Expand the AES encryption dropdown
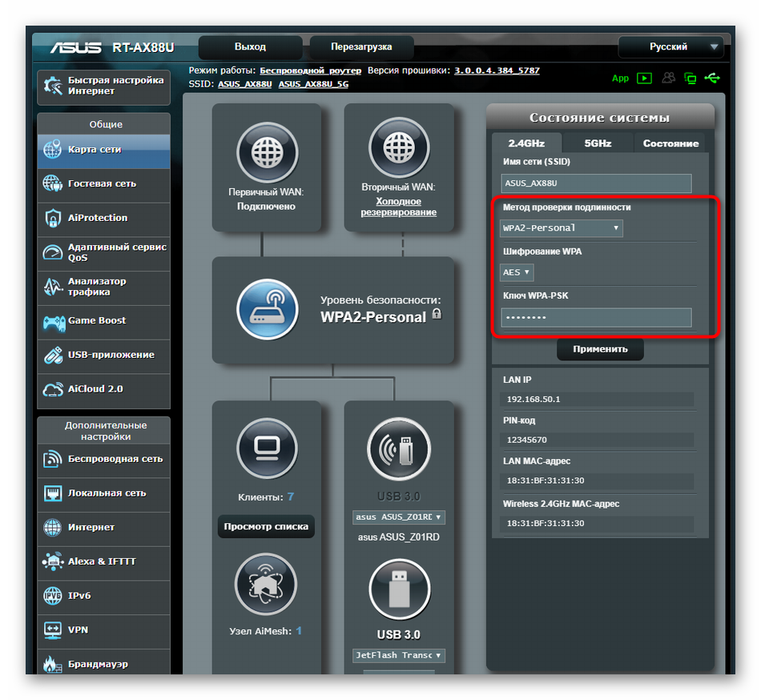 coord(517,272)
